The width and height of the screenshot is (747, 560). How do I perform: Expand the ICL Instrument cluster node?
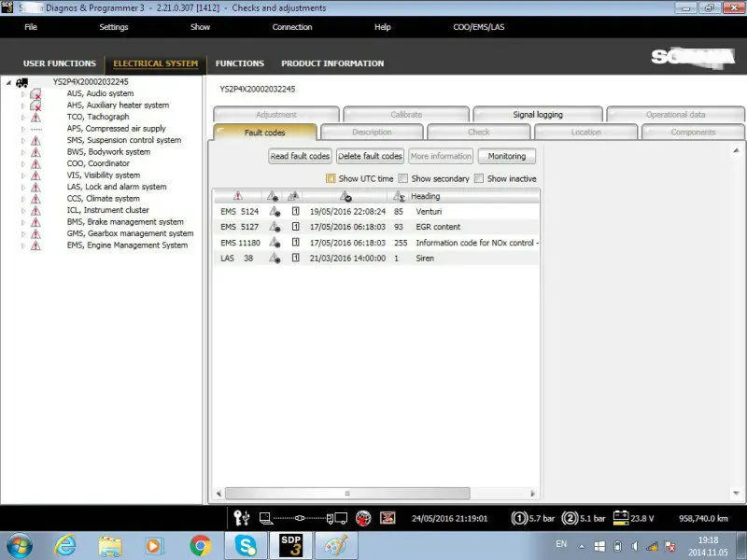point(22,211)
